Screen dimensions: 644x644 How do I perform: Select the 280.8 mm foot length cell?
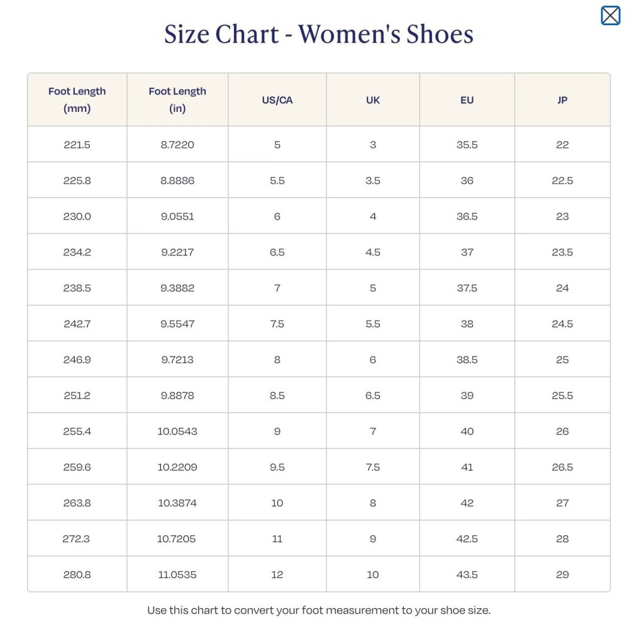(77, 575)
